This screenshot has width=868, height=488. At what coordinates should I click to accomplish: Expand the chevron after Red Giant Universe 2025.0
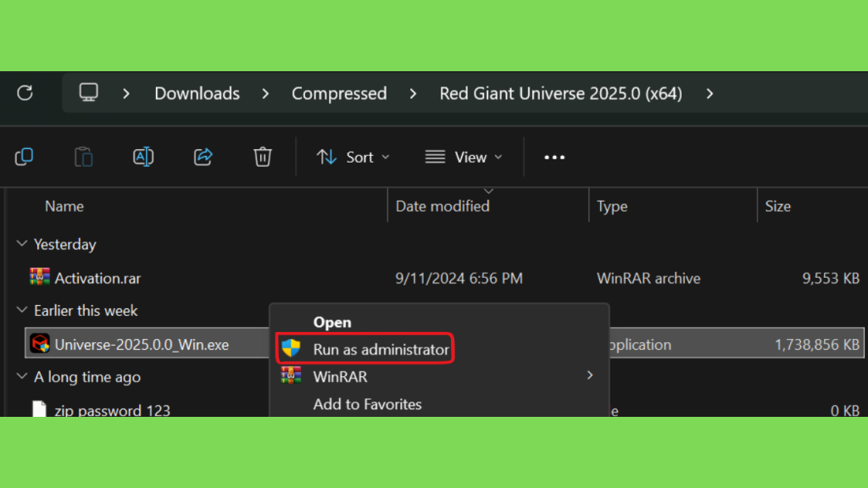(x=709, y=93)
